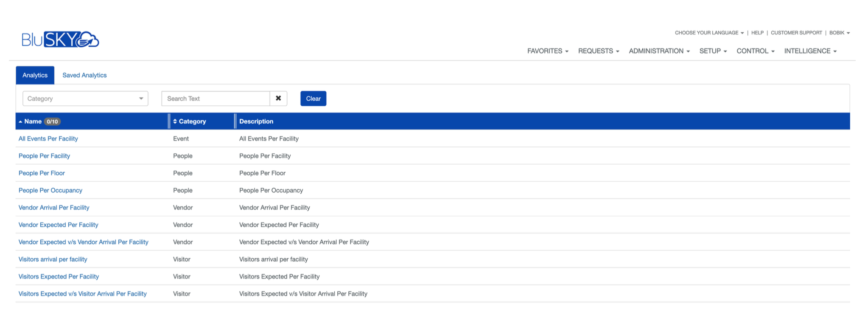Screen dimensions: 868x333
Task: Click the BluSKY logo
Action: coord(60,40)
